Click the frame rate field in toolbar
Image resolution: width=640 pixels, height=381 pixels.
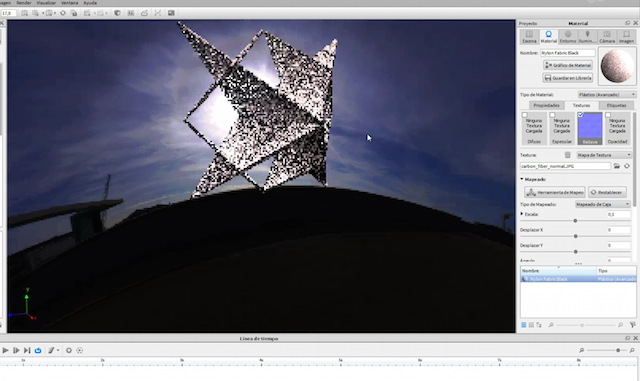[8, 13]
